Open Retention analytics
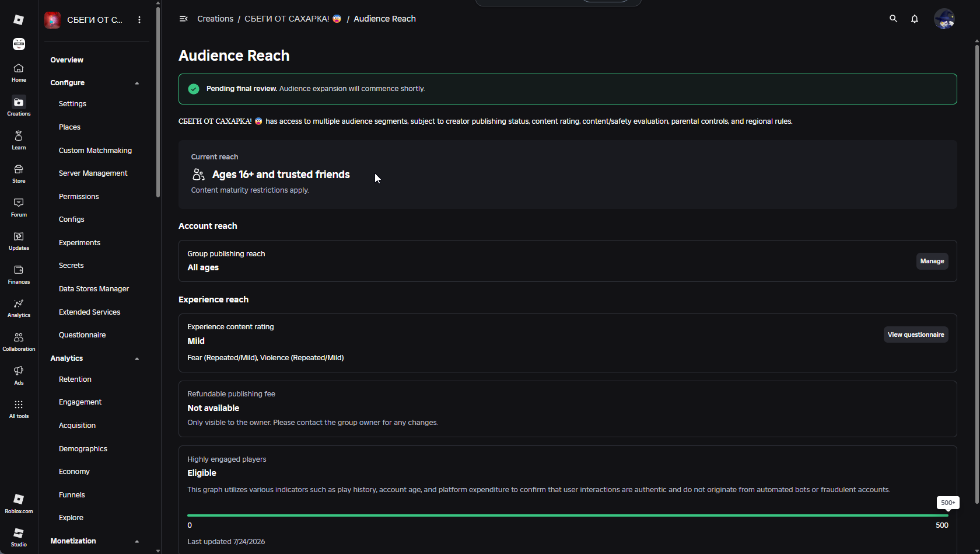Image resolution: width=980 pixels, height=554 pixels. 75,379
